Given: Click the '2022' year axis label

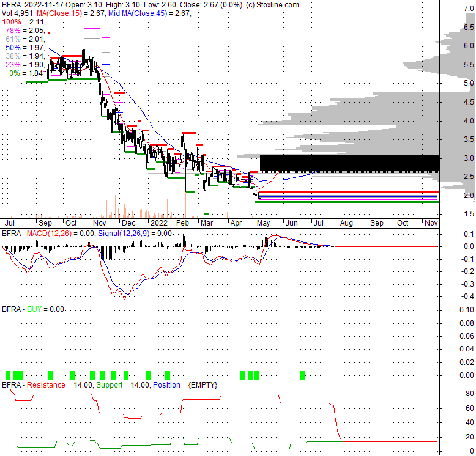Looking at the screenshot, I should coord(159,223).
